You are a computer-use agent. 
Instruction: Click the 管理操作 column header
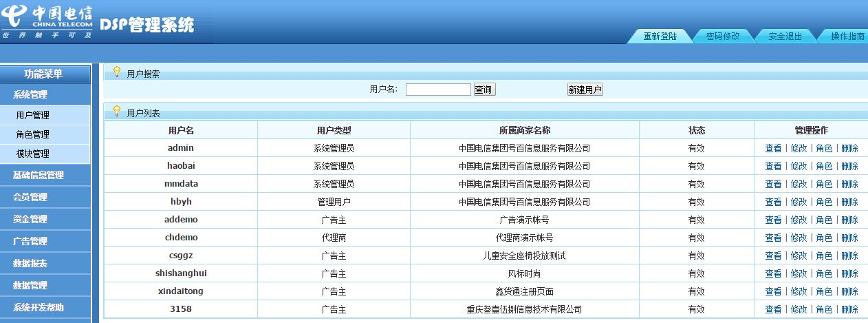point(811,130)
